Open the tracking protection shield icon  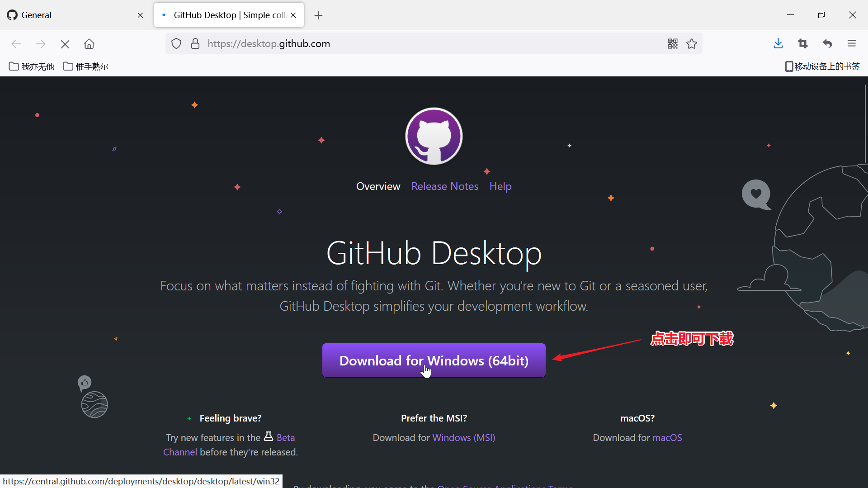pos(176,44)
